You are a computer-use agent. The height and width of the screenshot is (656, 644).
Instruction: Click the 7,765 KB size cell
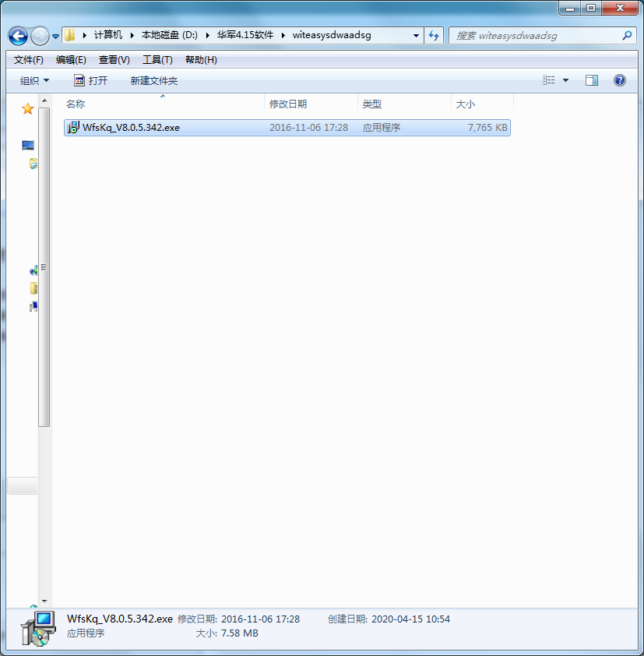tap(487, 128)
